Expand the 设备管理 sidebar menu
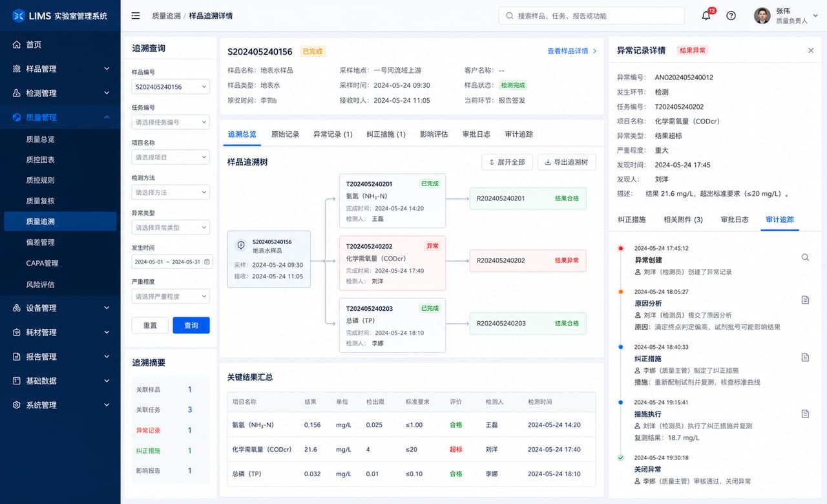827x504 pixels. 60,308
